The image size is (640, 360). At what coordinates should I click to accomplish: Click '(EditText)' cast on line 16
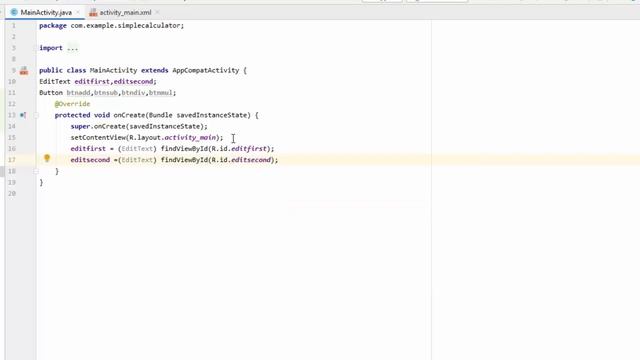click(137, 149)
